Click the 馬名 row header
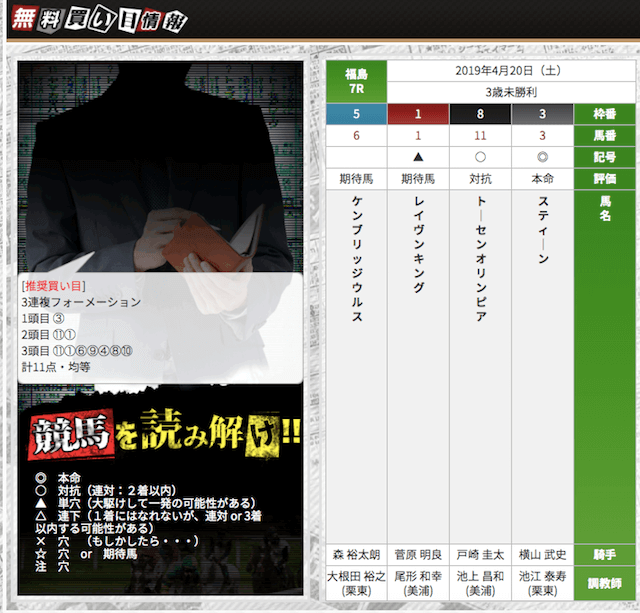Viewport: 640px width, 613px height. point(604,366)
